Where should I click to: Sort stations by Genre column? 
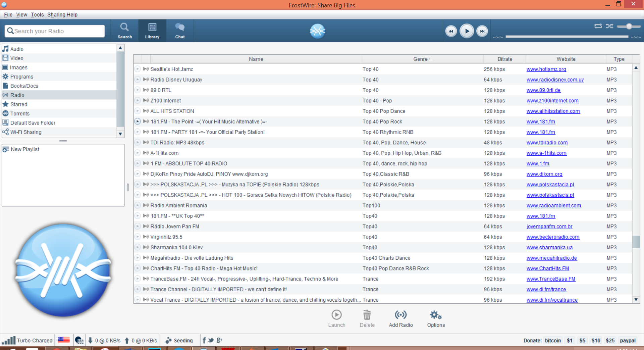point(422,59)
